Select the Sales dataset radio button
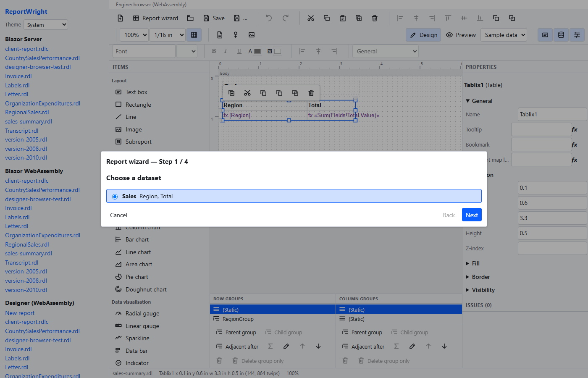 (x=115, y=197)
